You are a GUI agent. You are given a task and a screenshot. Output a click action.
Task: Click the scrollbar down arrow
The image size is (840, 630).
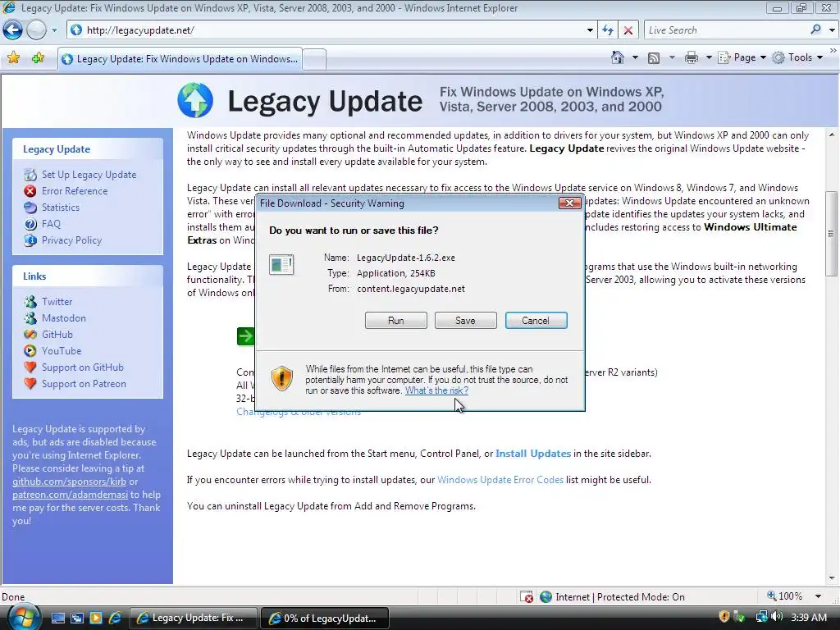coord(832,578)
